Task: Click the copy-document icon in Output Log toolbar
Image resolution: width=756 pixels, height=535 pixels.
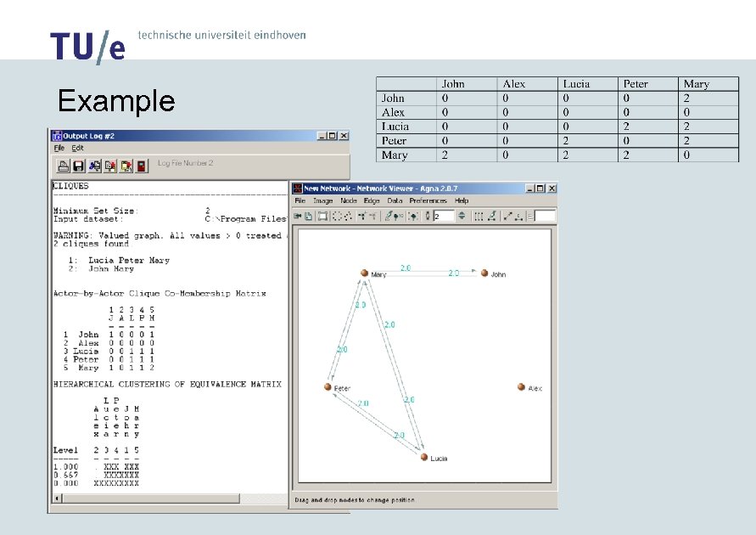Action: 110,166
